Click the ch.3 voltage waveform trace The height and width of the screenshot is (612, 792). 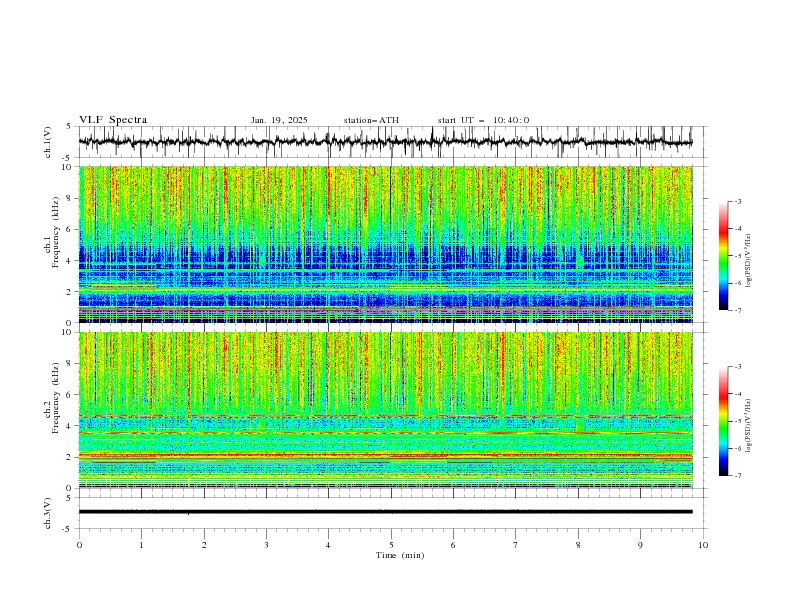(386, 512)
